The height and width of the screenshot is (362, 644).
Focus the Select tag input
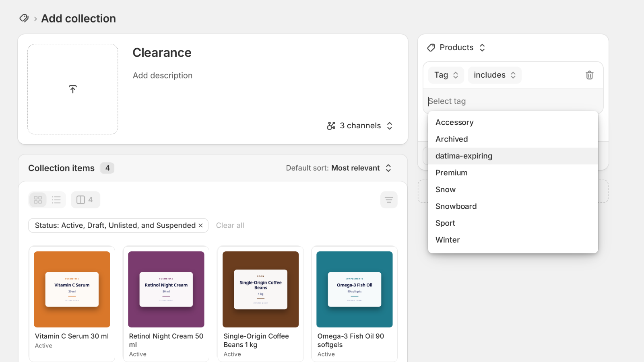pyautogui.click(x=513, y=101)
